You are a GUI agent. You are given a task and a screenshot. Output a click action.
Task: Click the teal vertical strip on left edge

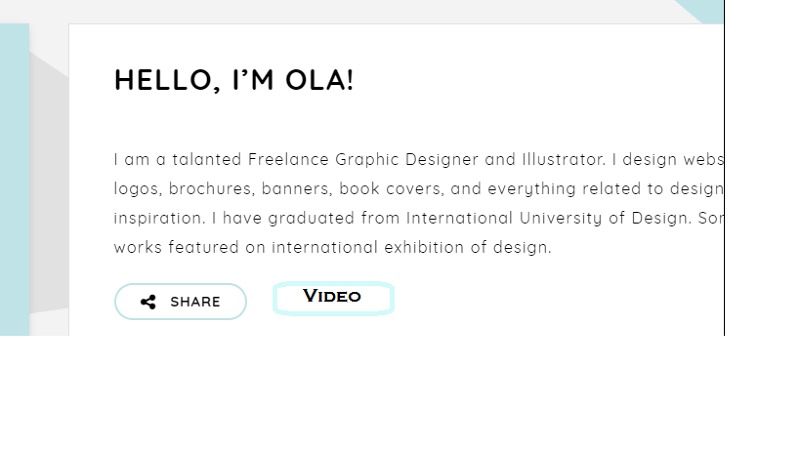click(14, 180)
